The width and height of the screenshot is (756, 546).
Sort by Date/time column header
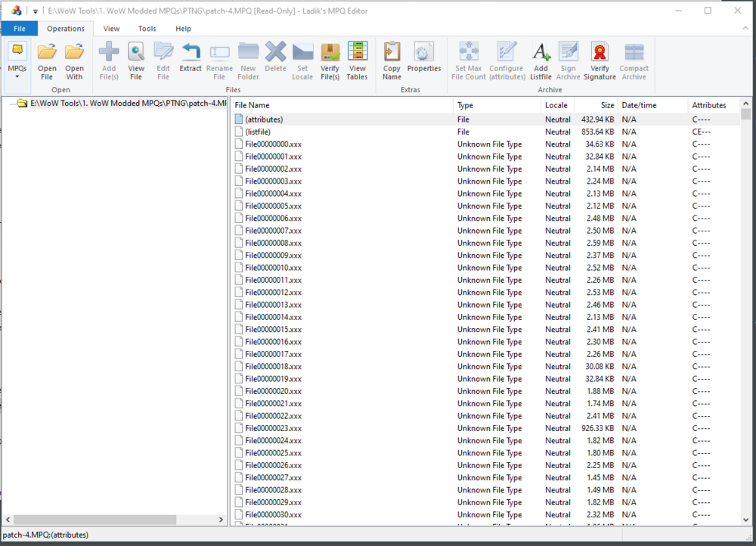[x=653, y=105]
